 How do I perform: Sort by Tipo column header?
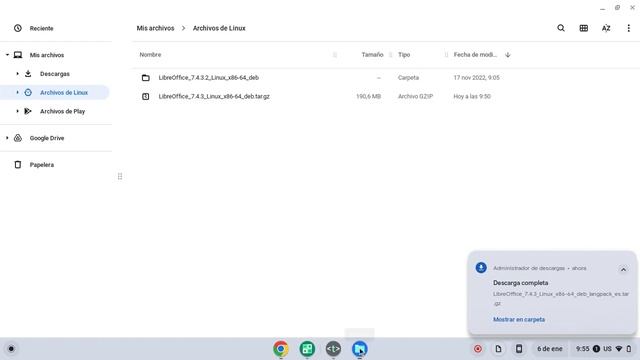tap(404, 54)
